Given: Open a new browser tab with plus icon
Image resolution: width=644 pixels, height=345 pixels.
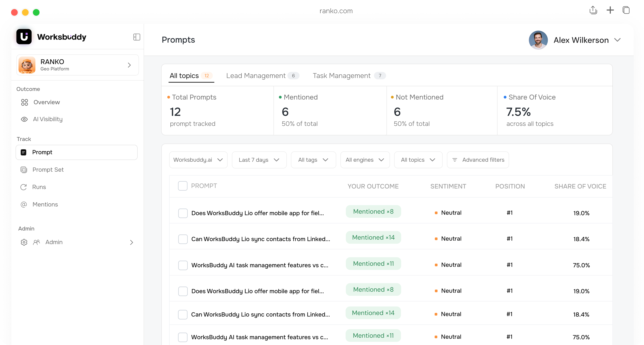Looking at the screenshot, I should click(x=610, y=10).
